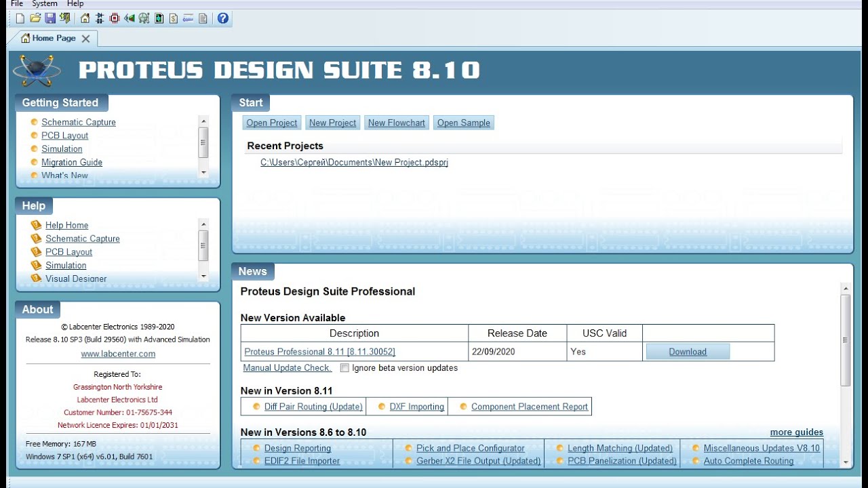Enable Ignore beta version updates checkbox
The height and width of the screenshot is (488, 868).
point(344,368)
